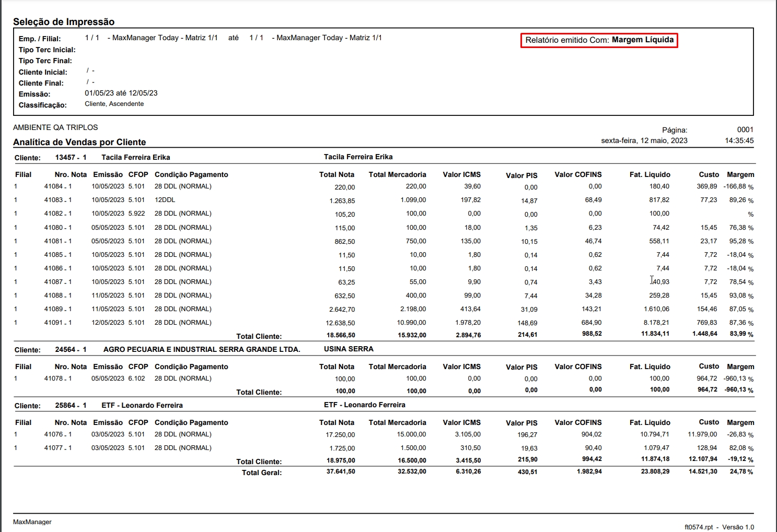Click the 'Tipo Terc Final:' label
Image resolution: width=777 pixels, height=532 pixels.
[x=45, y=61]
